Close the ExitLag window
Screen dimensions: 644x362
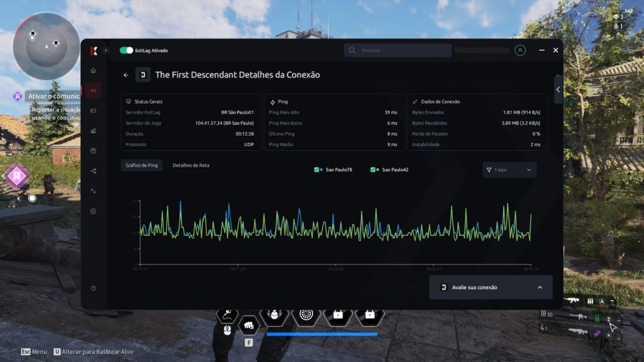556,50
